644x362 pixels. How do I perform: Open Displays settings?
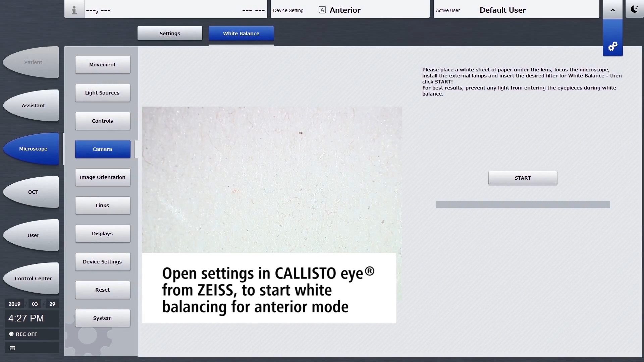103,234
